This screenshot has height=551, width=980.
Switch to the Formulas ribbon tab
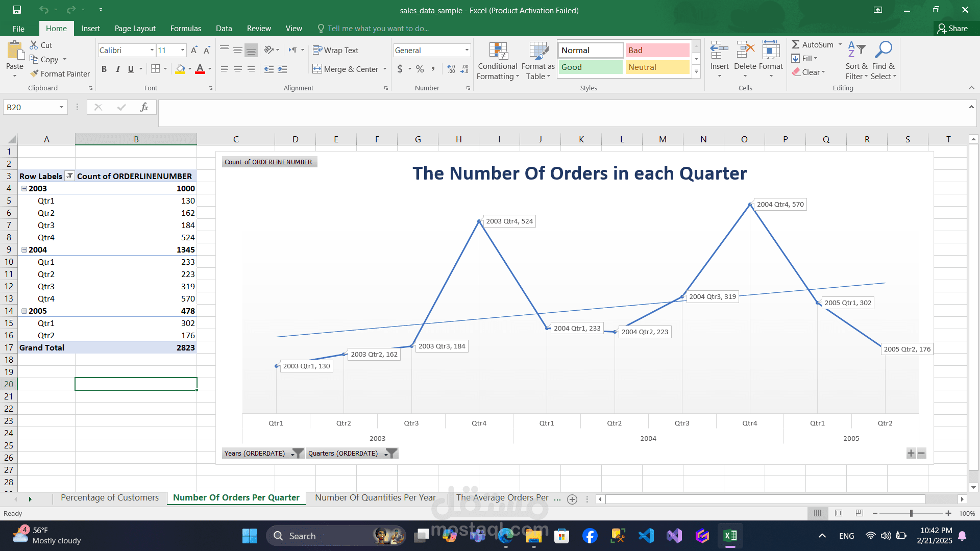[x=186, y=29]
